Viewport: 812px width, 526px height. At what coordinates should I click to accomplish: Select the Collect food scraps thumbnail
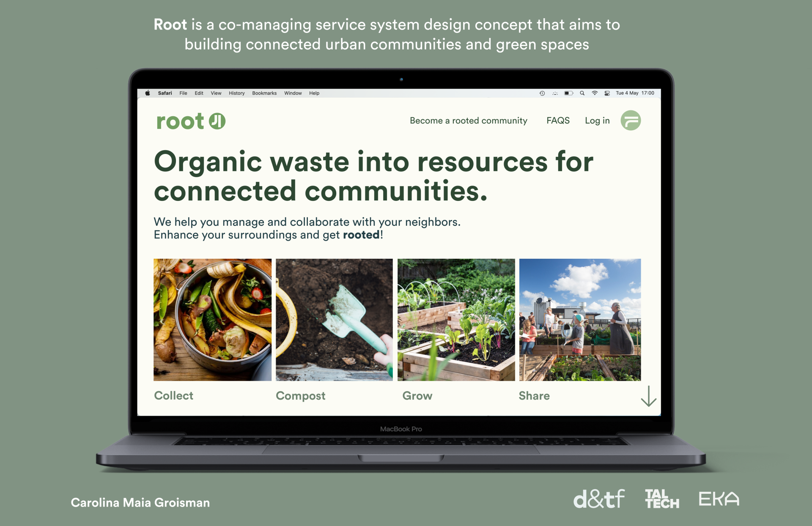point(212,320)
